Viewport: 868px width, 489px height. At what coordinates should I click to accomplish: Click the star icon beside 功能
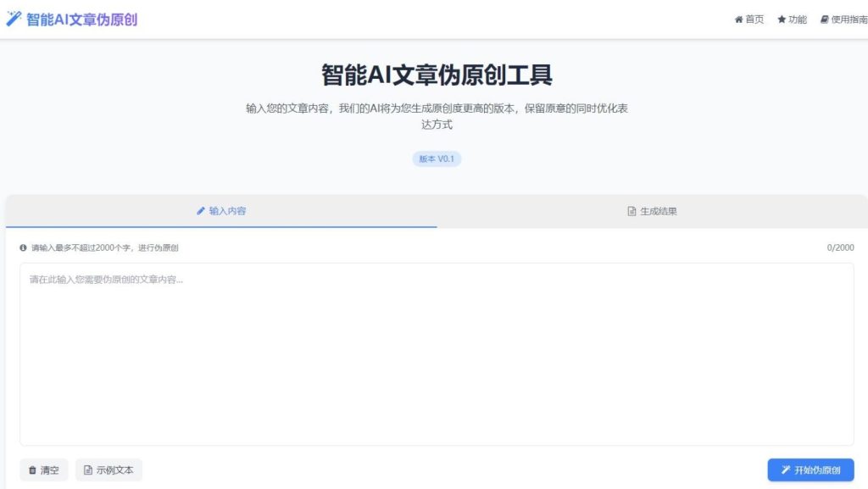coord(782,19)
